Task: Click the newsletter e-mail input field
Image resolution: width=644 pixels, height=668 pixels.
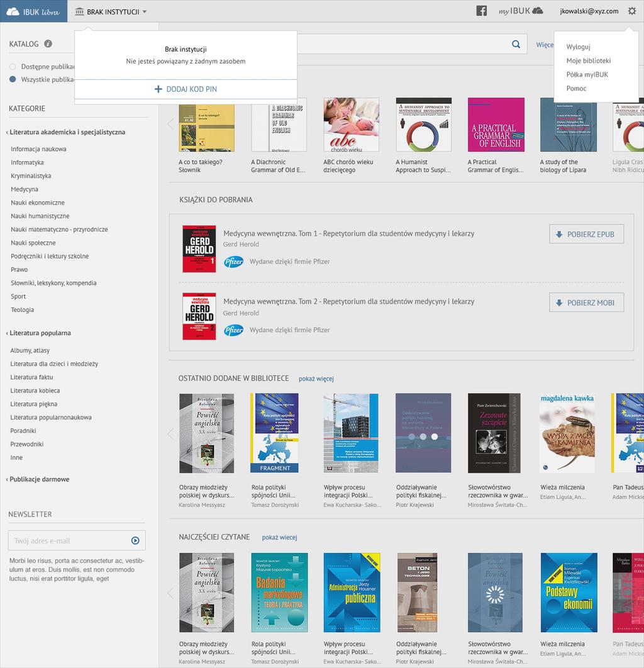Action: 77,540
